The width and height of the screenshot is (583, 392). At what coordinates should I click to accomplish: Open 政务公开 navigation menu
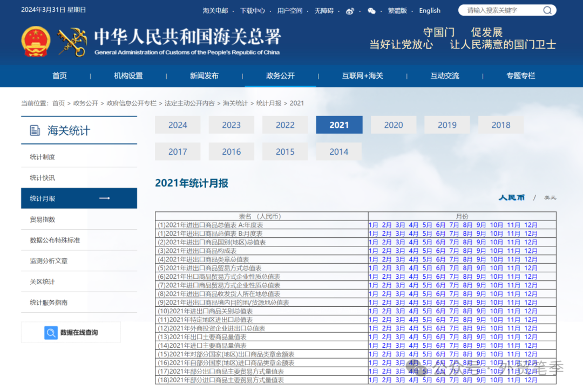pos(280,76)
